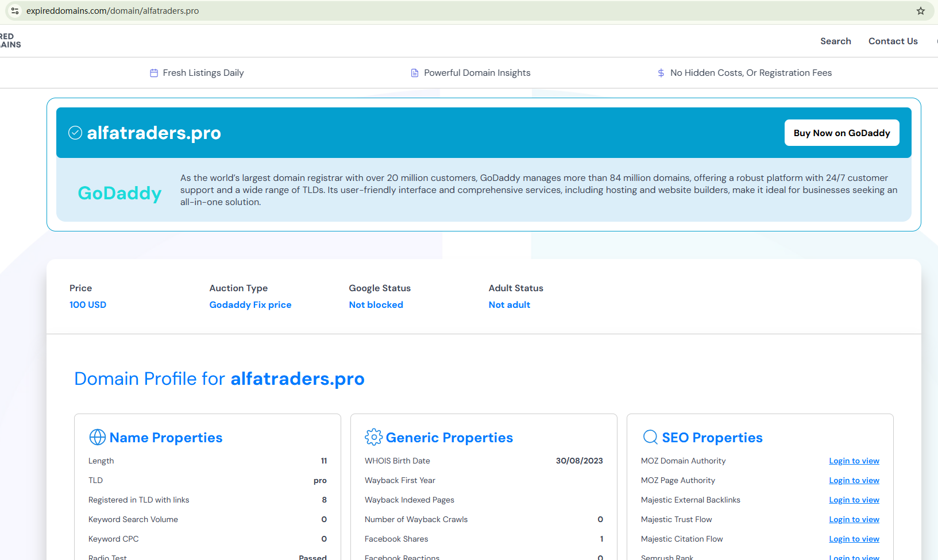Click the Facebook Shares label

(x=396, y=539)
